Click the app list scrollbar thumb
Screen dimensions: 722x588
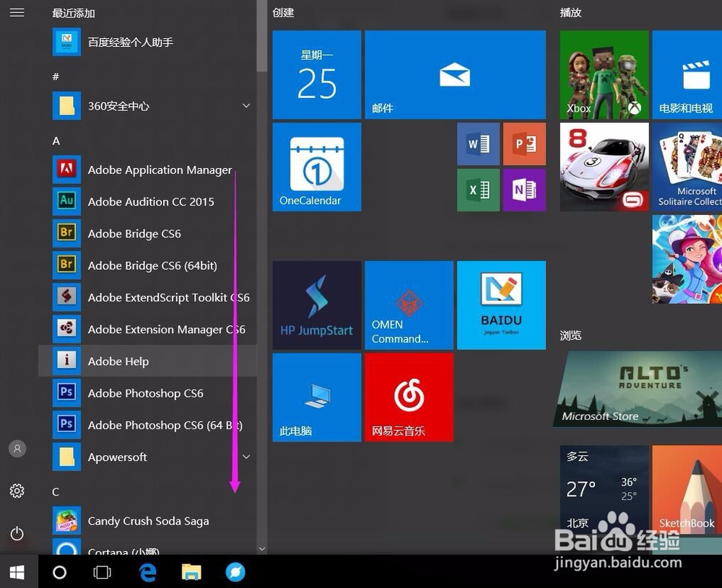pos(262,36)
